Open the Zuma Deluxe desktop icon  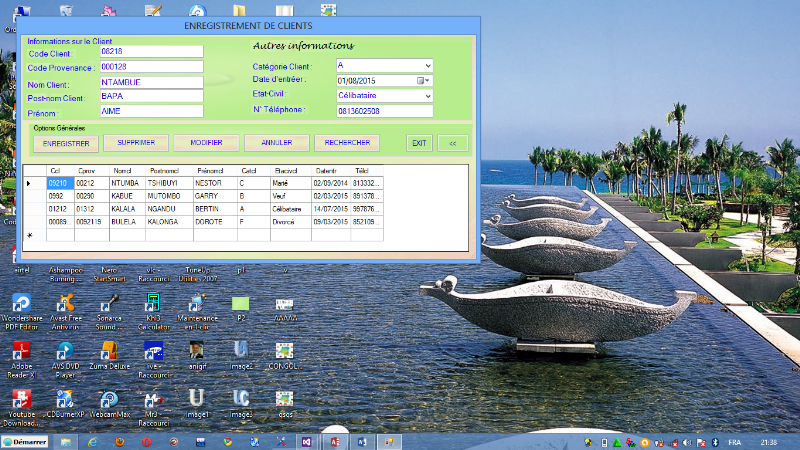pos(109,351)
